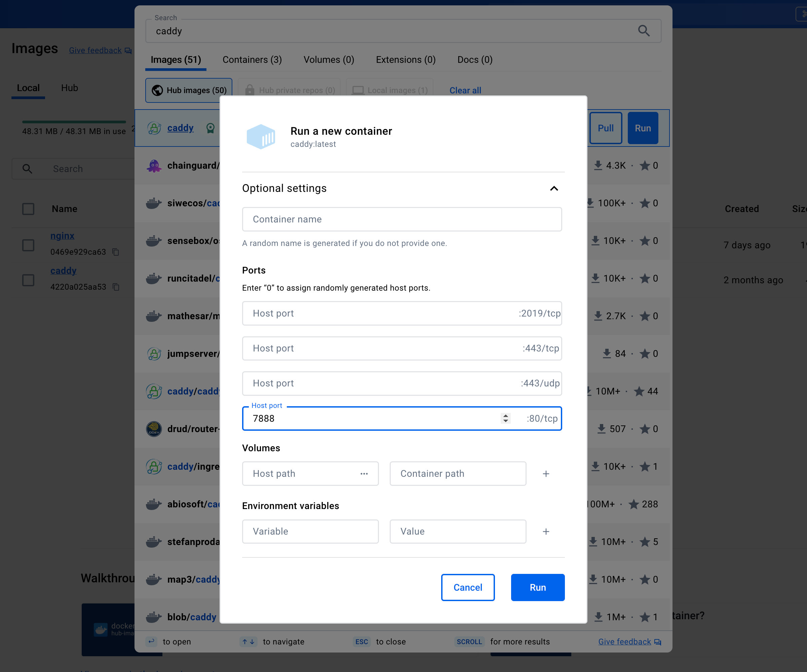Open the caddy result name link

pos(180,128)
